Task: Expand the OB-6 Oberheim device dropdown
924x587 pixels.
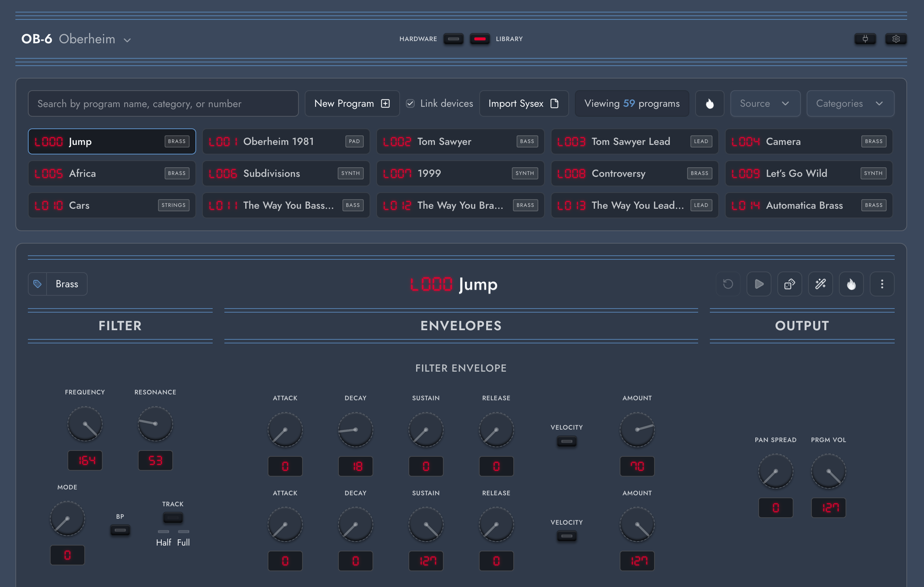Action: click(x=76, y=39)
